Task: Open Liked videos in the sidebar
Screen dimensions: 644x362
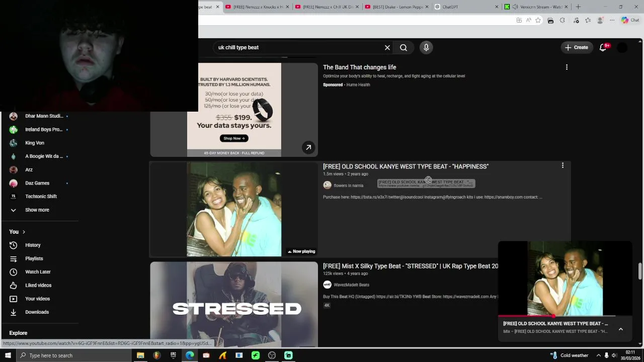Action: pos(39,285)
